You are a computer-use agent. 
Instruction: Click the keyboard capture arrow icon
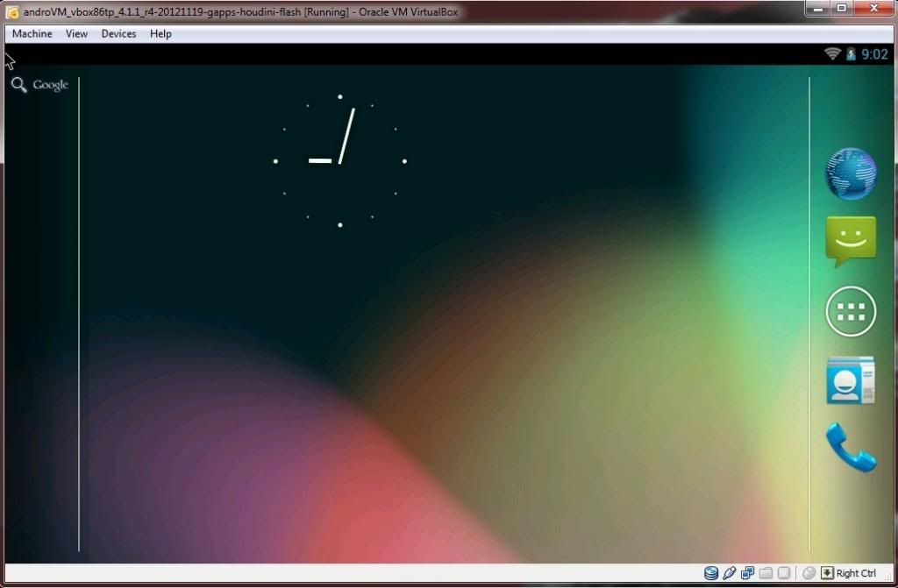[827, 572]
